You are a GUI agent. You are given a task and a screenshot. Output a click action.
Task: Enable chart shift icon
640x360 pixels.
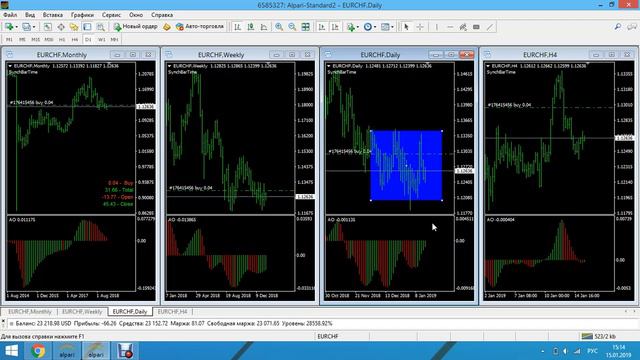tap(335, 27)
